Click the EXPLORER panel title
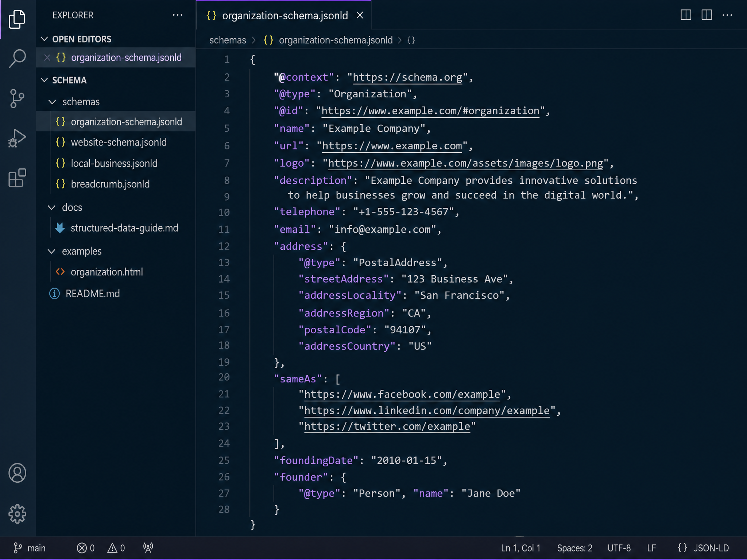 coord(73,15)
